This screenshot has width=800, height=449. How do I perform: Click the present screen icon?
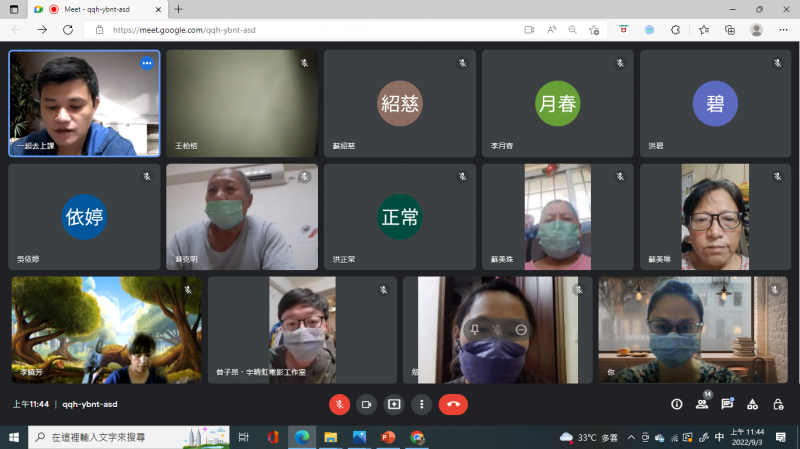coord(394,404)
